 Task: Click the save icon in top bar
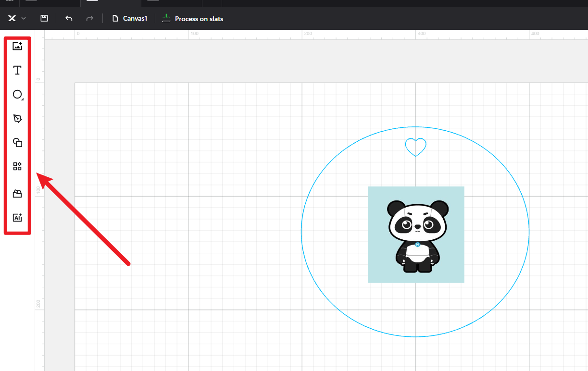pos(44,18)
